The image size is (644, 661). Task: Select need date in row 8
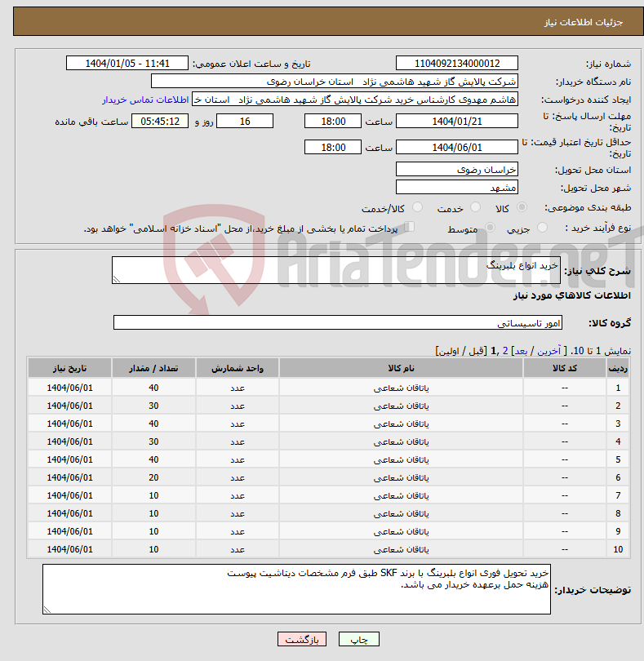[69, 513]
